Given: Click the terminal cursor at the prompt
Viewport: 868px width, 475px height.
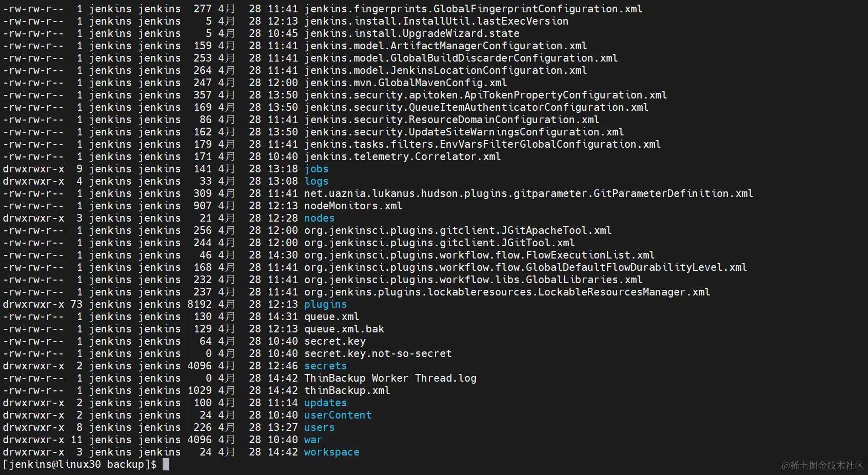Looking at the screenshot, I should coord(166,464).
